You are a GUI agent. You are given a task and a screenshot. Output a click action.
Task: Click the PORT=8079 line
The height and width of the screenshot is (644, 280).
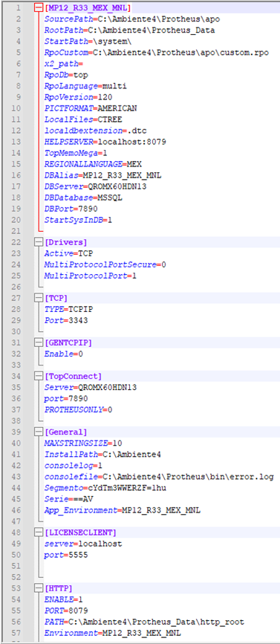[x=66, y=611]
